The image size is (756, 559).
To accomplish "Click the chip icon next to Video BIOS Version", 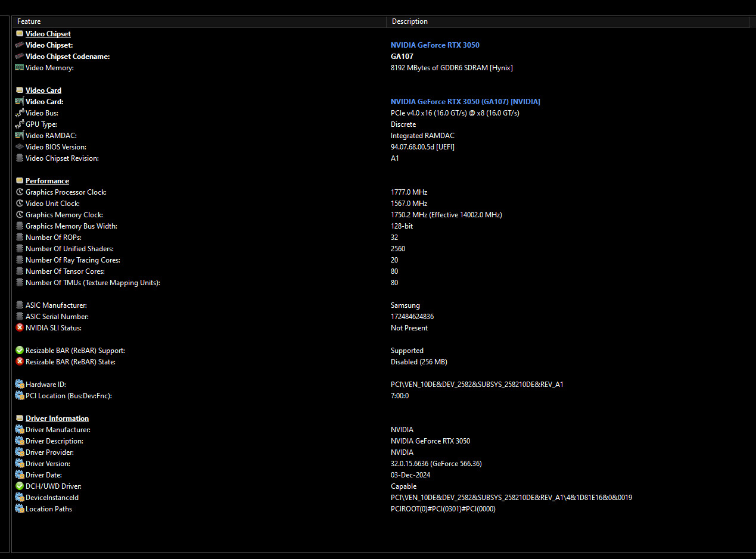I will [x=20, y=147].
